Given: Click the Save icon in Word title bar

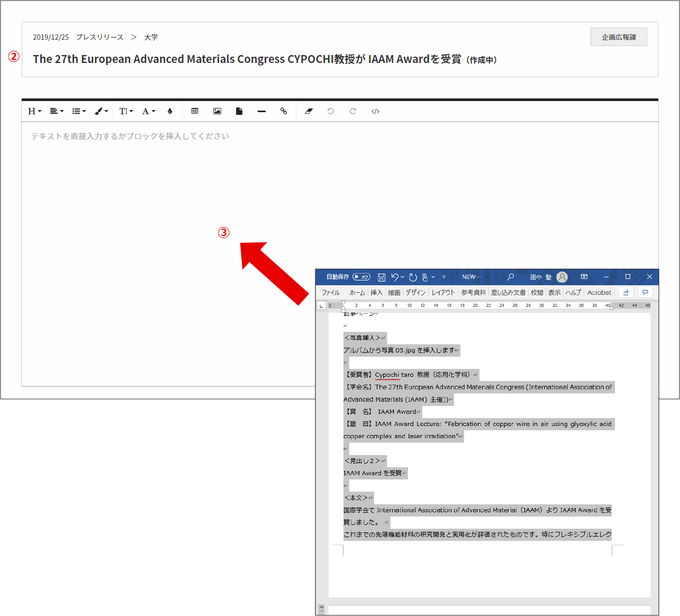Looking at the screenshot, I should click(382, 277).
